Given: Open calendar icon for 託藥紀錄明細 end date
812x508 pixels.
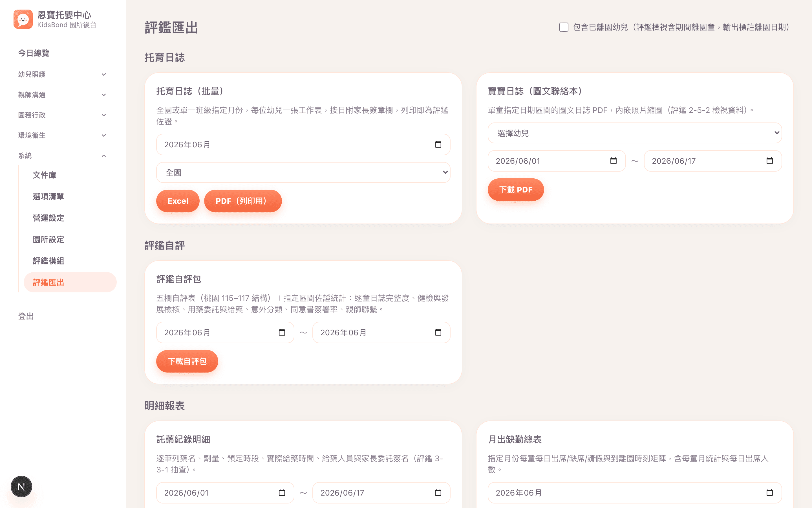Looking at the screenshot, I should pyautogui.click(x=438, y=492).
